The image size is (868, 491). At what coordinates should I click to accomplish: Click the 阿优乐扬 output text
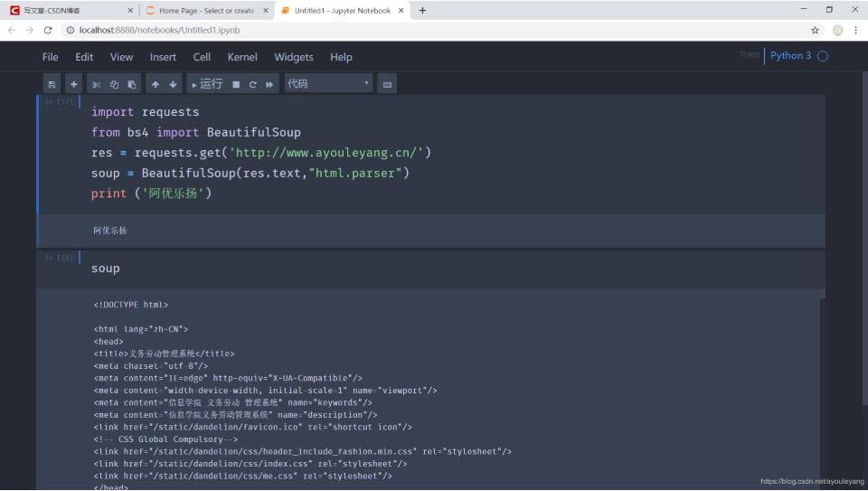pyautogui.click(x=110, y=231)
